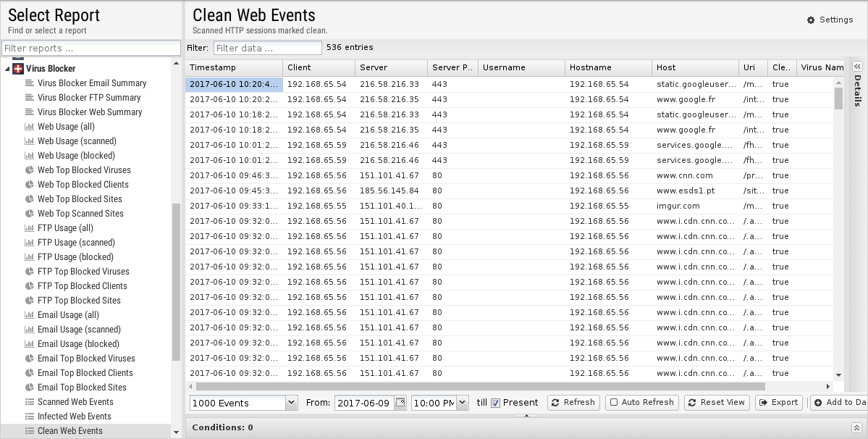Viewport: 868px width, 439px height.
Task: Click the pie chart icon beside FTP Top Blocked Viruses
Action: point(30,271)
